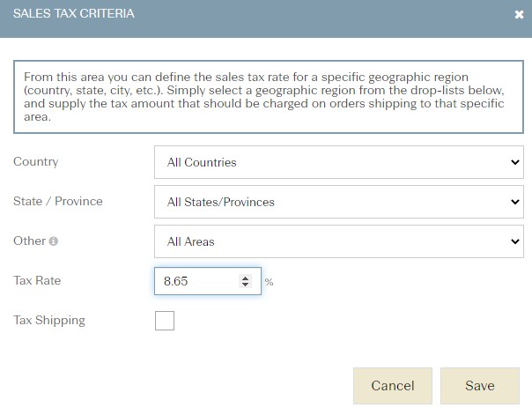This screenshot has width=532, height=415.
Task: Decrease tax rate with the down arrow
Action: point(245,285)
